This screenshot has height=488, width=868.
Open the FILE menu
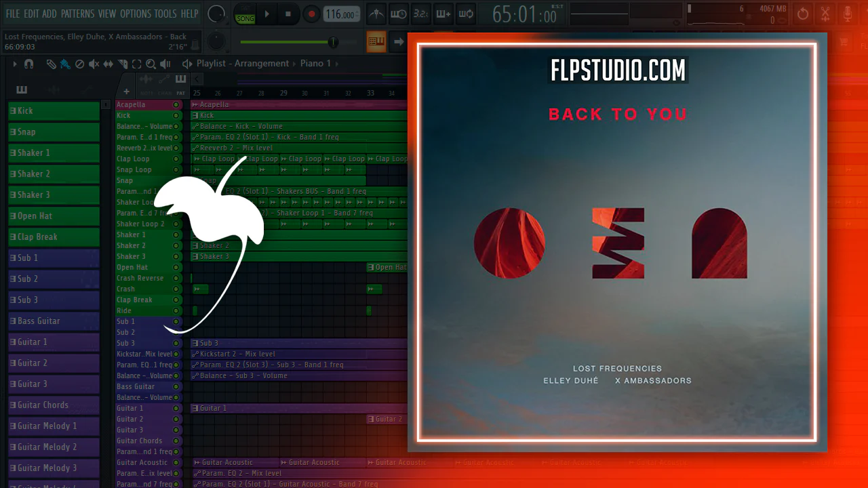click(12, 14)
